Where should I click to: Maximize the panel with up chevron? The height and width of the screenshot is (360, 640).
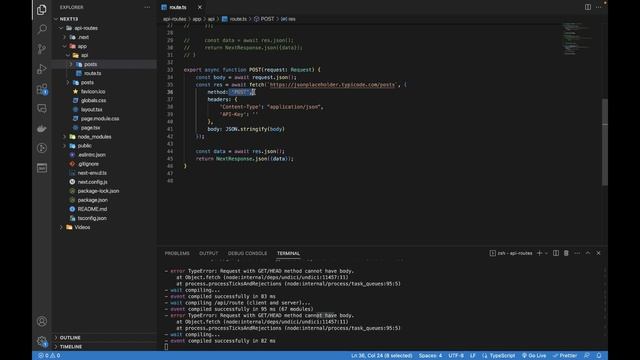[x=588, y=253]
